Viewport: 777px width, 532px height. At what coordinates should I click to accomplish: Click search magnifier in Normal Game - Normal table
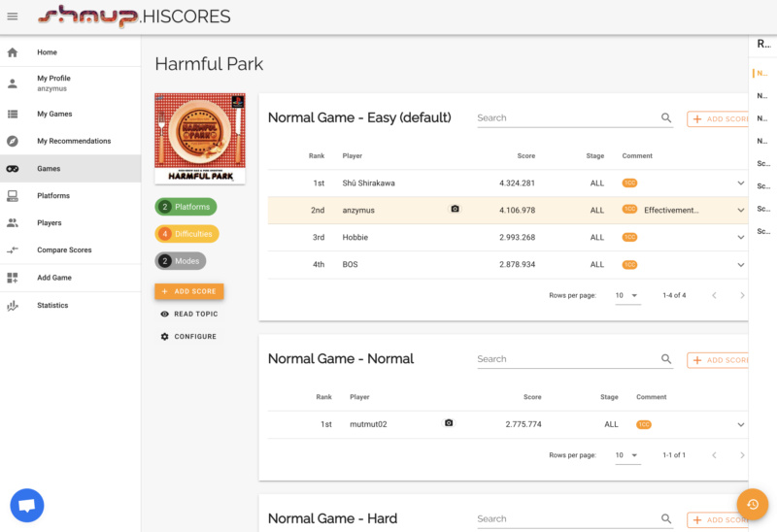pyautogui.click(x=666, y=359)
